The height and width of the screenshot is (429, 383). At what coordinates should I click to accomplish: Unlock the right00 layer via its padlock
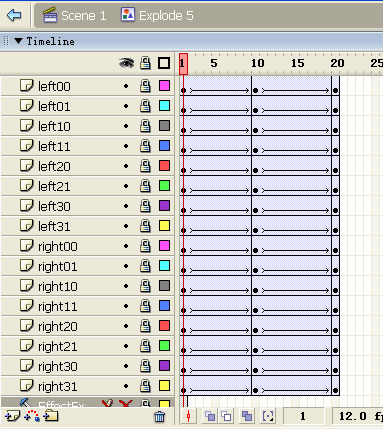145,246
